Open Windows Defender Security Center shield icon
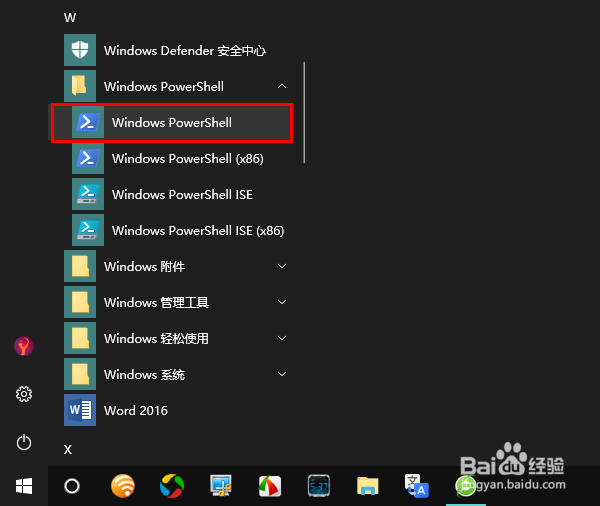 [80, 50]
